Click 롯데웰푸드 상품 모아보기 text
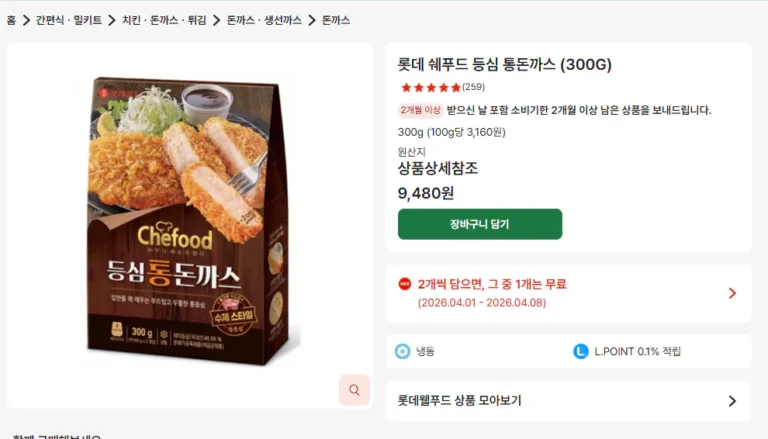Viewport: 768px width, 439px height. coord(459,401)
